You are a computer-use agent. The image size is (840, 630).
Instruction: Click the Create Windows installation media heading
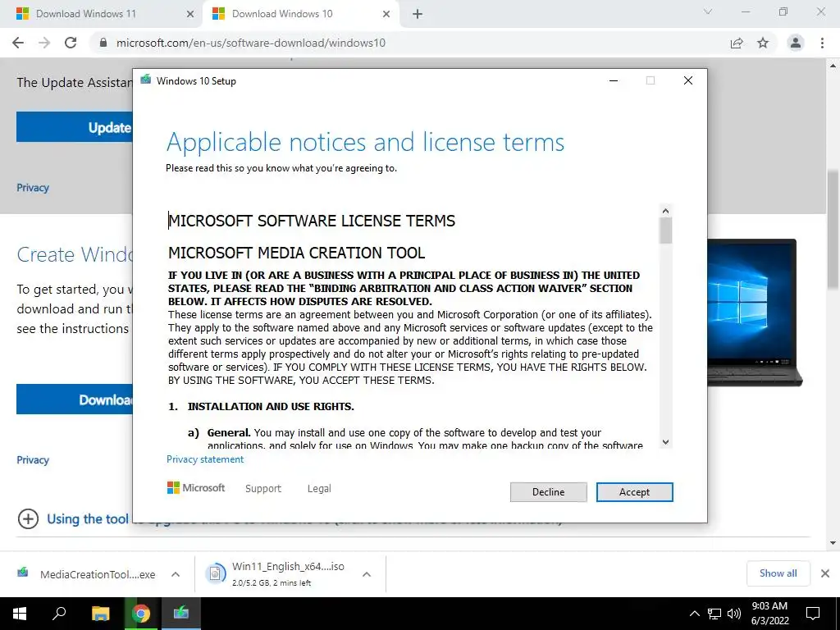75,254
